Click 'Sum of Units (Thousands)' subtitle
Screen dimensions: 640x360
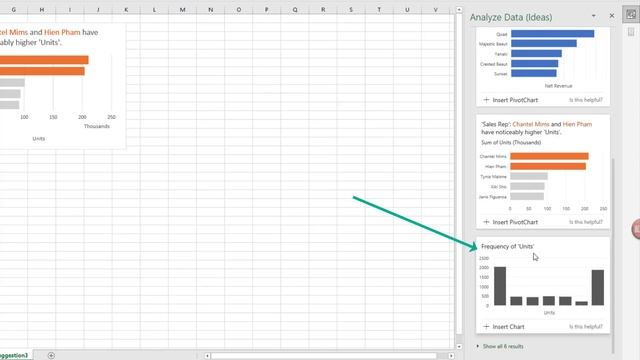pyautogui.click(x=511, y=142)
